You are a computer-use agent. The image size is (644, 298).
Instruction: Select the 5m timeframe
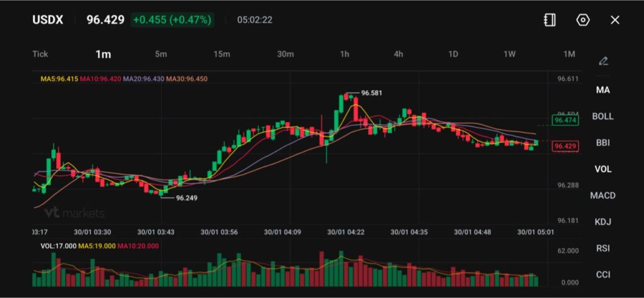(161, 54)
